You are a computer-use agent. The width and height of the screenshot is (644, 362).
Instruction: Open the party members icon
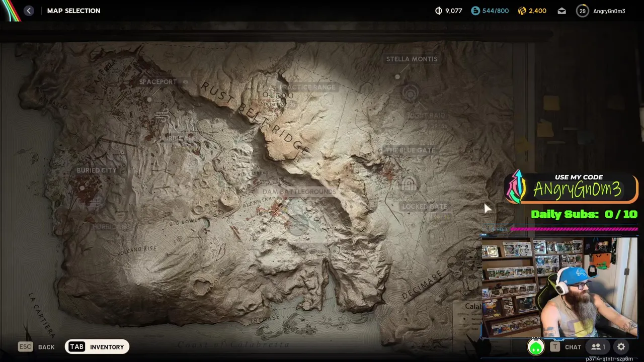pos(598,347)
